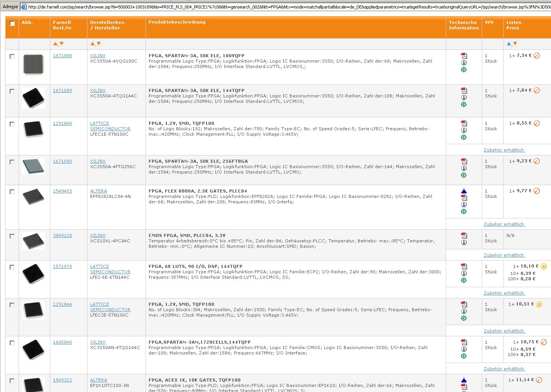
Task: Click green compliance icon for XC3S50A-4TQG144C
Action: coord(464,104)
